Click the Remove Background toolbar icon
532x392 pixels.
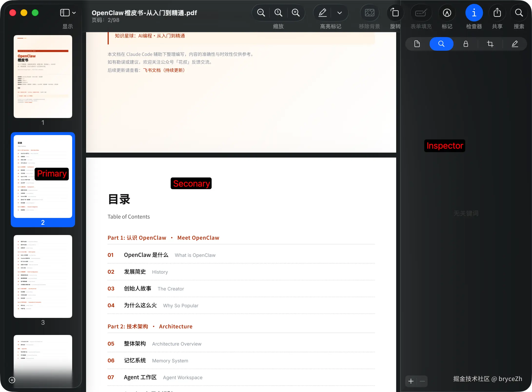coord(369,13)
